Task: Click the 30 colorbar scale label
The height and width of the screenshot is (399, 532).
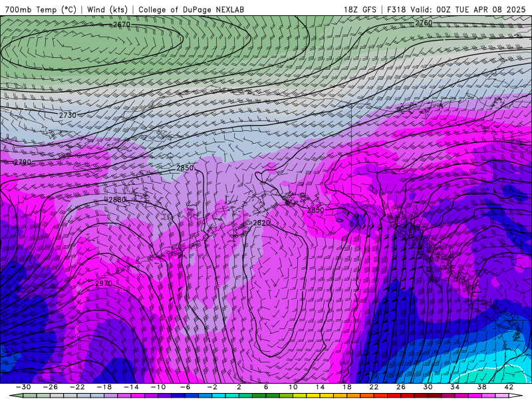Action: coord(428,387)
